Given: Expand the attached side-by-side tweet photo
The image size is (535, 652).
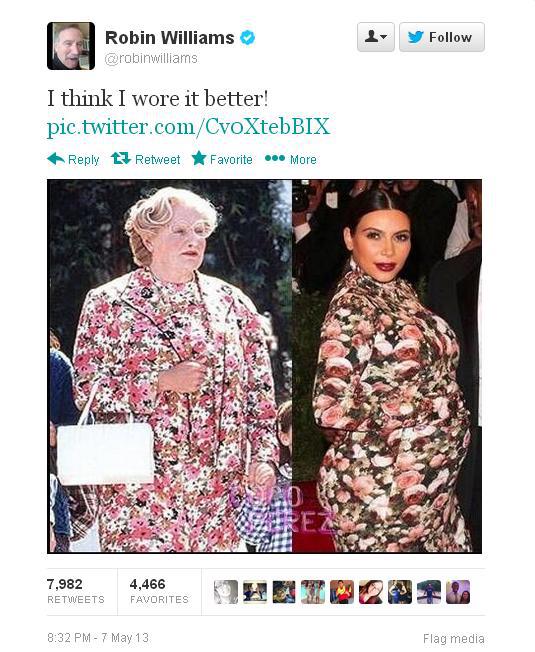Looking at the screenshot, I should point(264,366).
